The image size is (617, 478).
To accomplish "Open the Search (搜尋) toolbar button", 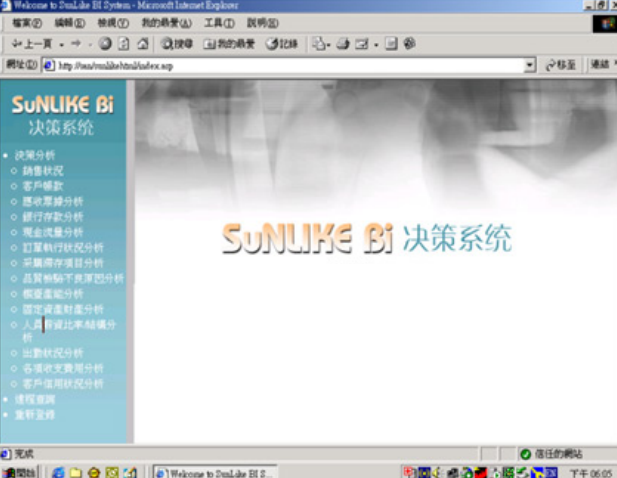I will click(177, 44).
